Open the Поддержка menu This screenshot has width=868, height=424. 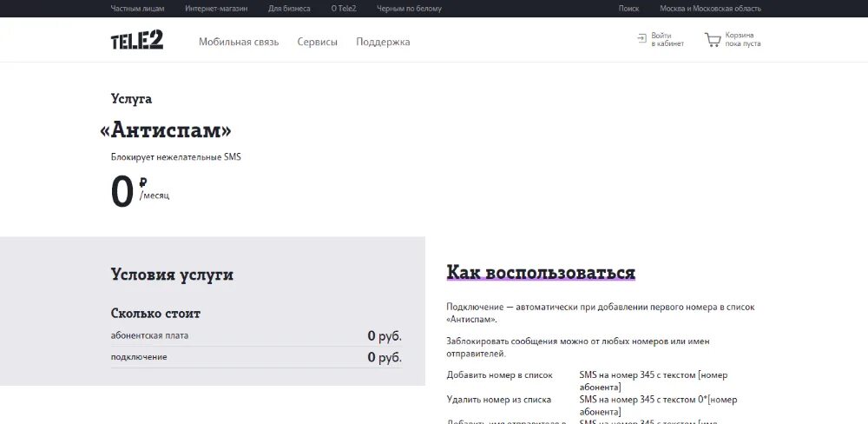383,42
